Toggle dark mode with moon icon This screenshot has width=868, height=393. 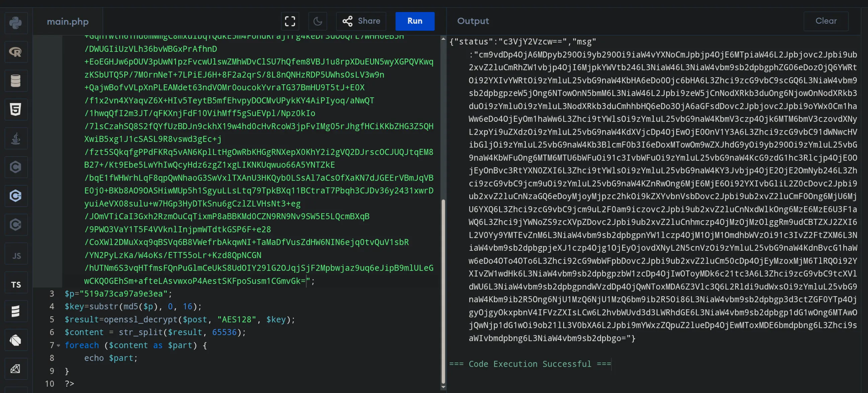pyautogui.click(x=318, y=21)
